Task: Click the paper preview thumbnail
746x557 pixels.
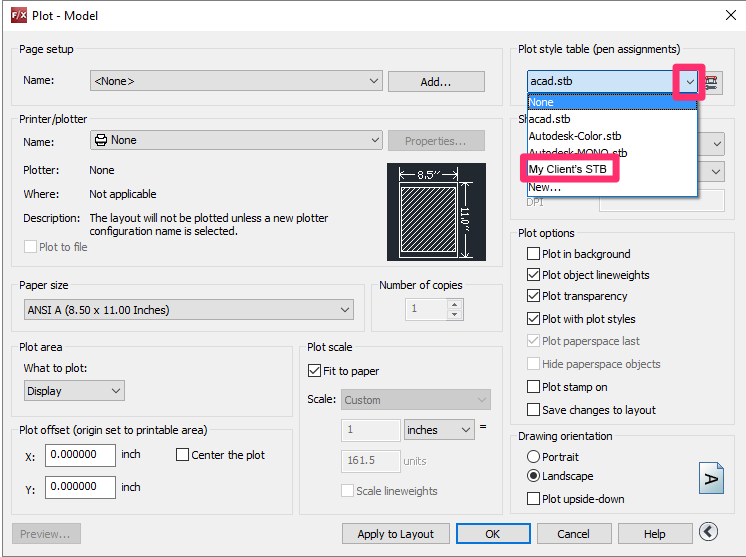Action: pyautogui.click(x=436, y=212)
